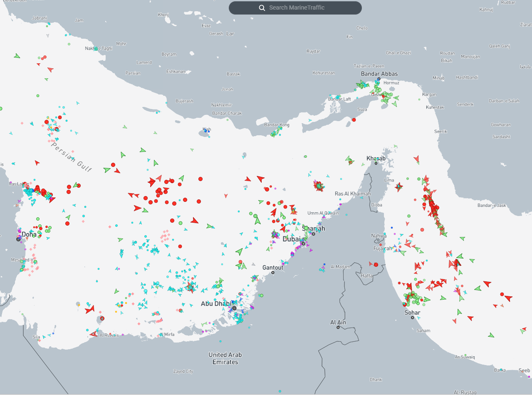532x395 pixels.
Task: Click the Eshkanan label
Action: pyautogui.click(x=176, y=71)
